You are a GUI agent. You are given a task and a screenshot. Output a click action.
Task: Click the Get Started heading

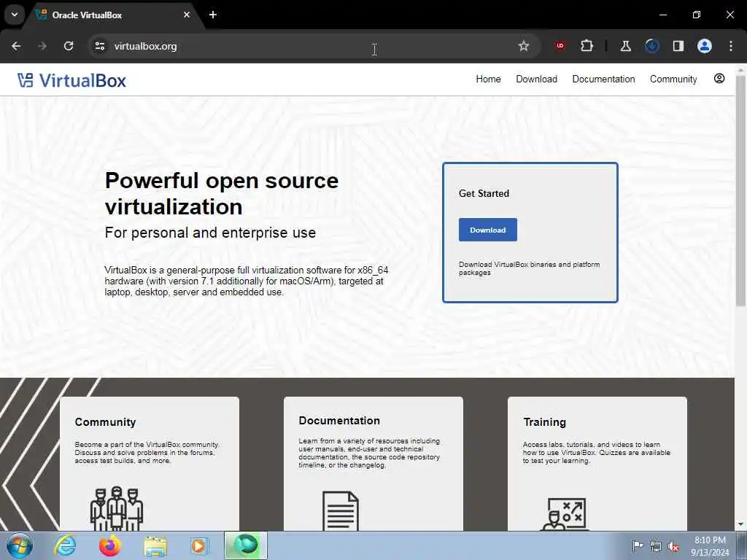point(484,193)
